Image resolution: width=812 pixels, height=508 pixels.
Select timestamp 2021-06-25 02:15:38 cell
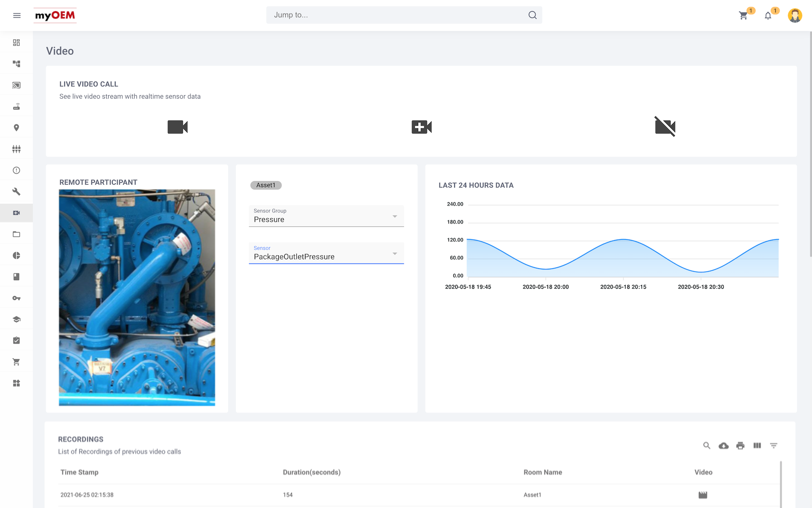tap(87, 495)
